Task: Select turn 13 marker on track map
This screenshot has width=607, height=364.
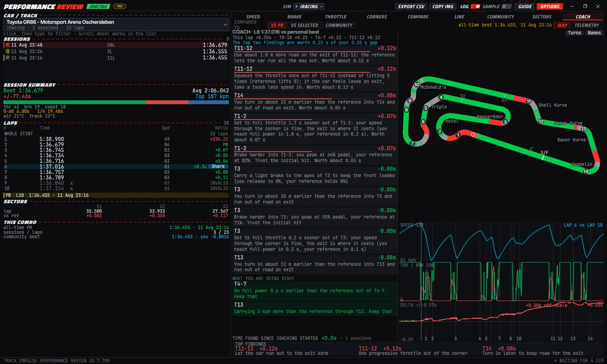Action: [584, 129]
